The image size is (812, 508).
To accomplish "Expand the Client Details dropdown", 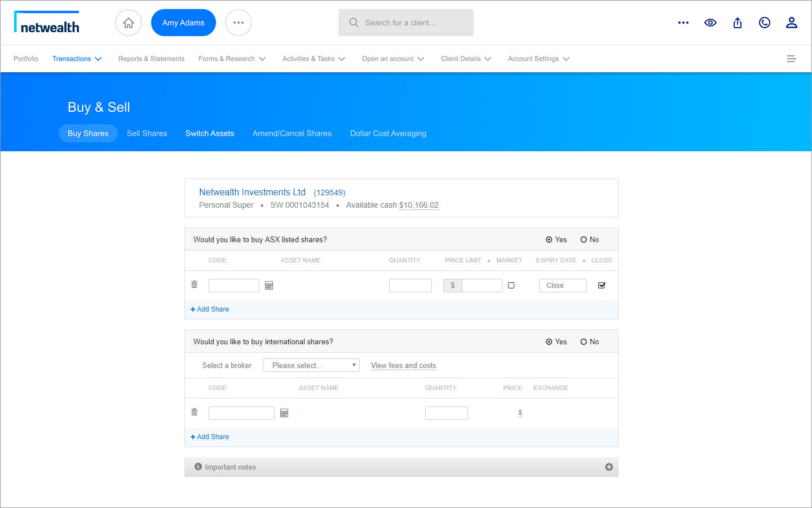I will click(466, 59).
